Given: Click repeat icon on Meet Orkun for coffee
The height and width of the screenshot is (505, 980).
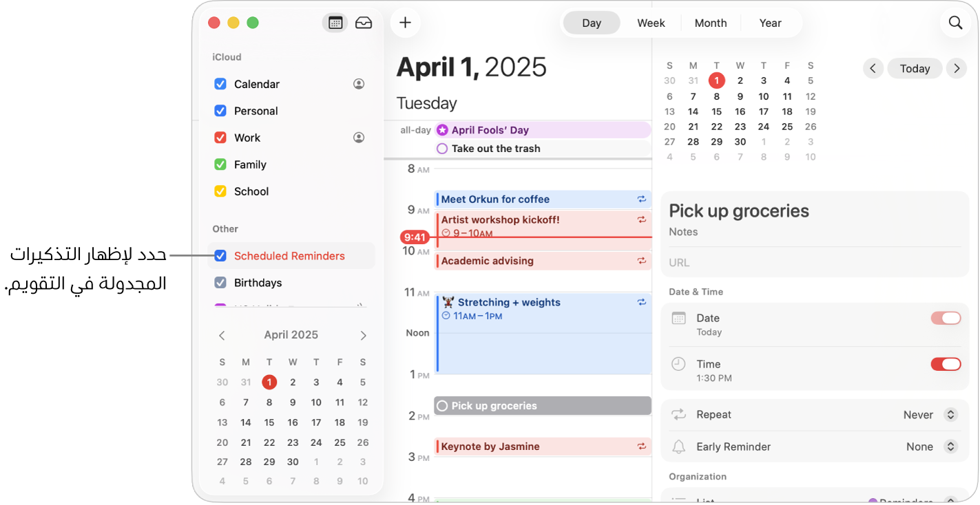Looking at the screenshot, I should tap(642, 200).
